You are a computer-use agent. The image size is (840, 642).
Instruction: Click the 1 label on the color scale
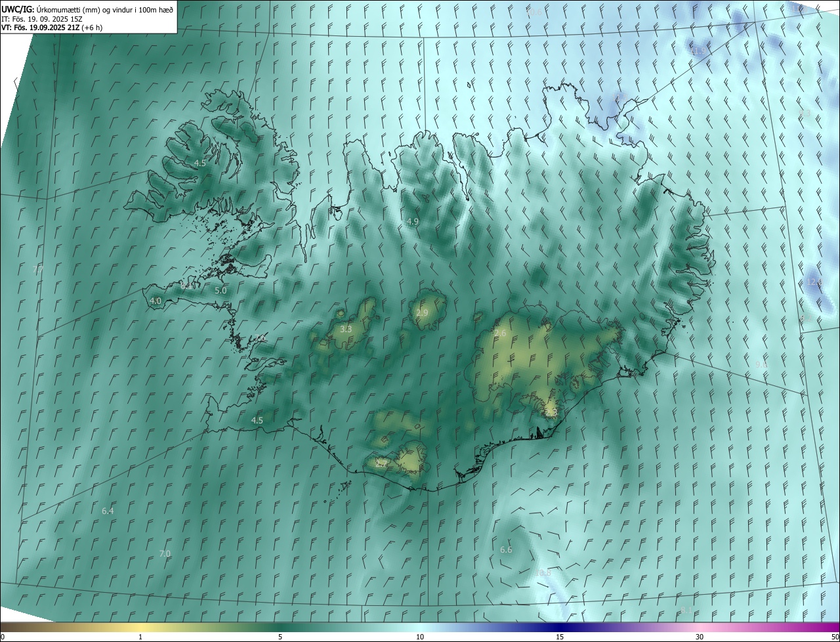pos(140,637)
